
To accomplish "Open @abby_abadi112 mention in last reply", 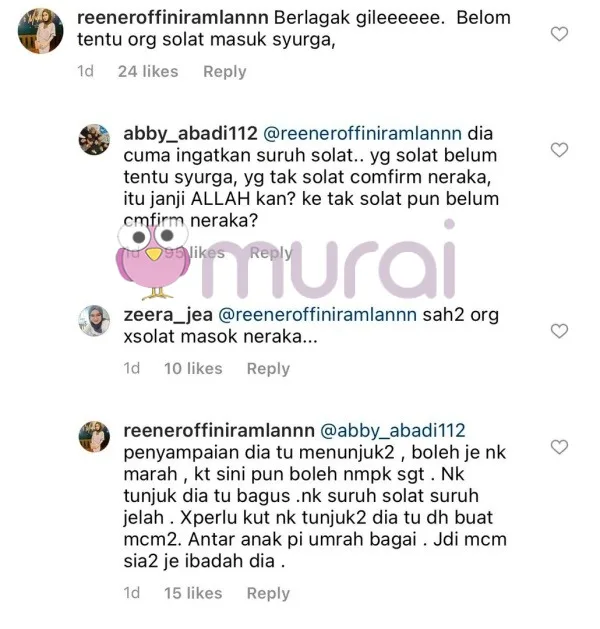I will (x=393, y=430).
